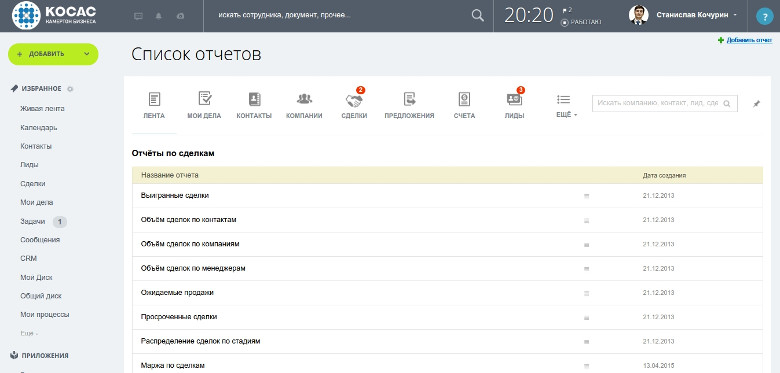Open Календарь in sidebar
The height and width of the screenshot is (373, 780).
(39, 127)
